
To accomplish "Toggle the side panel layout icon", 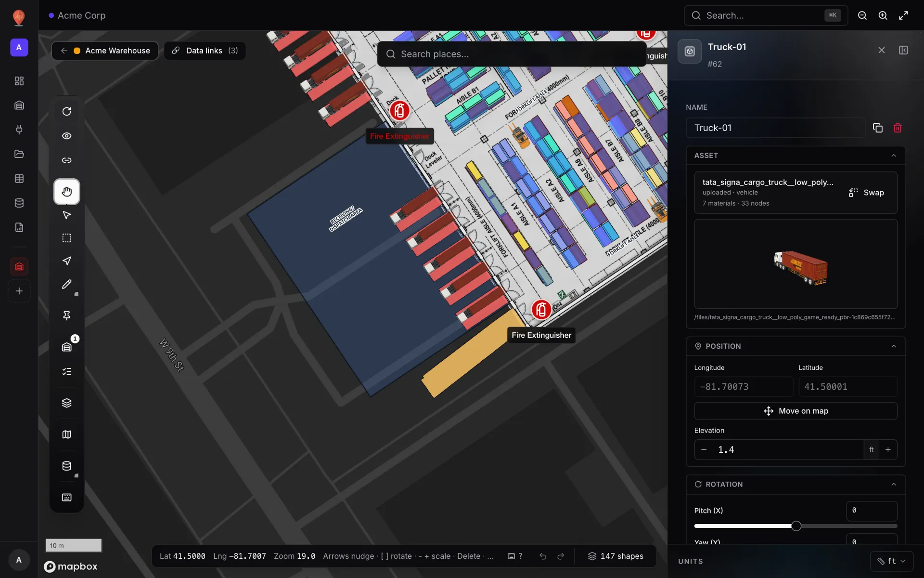I will [903, 50].
